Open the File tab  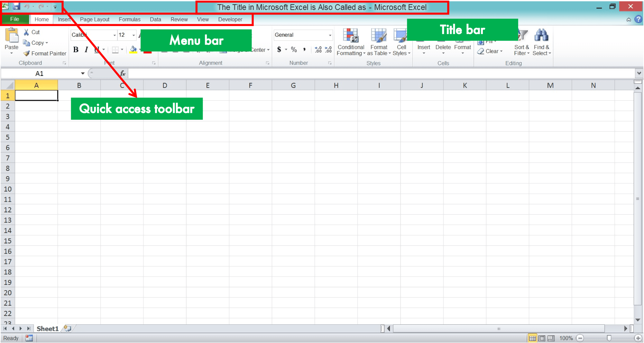pos(15,19)
